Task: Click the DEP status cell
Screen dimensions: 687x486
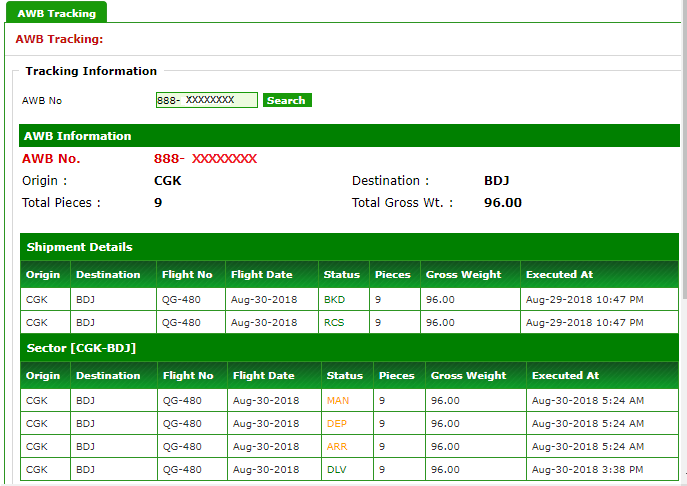Action: (x=347, y=424)
